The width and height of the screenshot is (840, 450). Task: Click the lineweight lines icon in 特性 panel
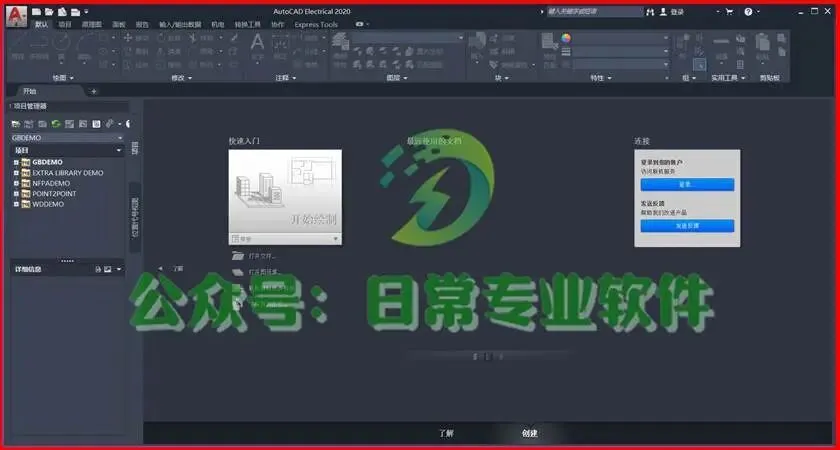point(566,51)
